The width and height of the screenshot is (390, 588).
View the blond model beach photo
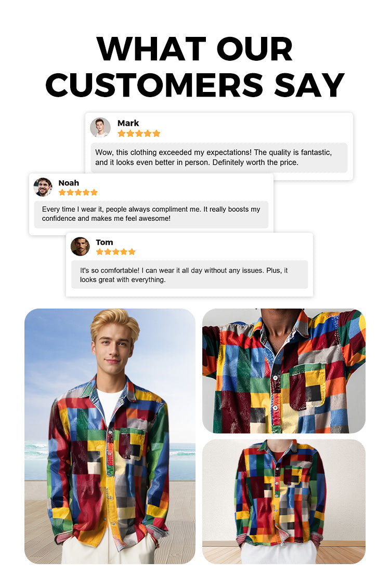pos(110,436)
